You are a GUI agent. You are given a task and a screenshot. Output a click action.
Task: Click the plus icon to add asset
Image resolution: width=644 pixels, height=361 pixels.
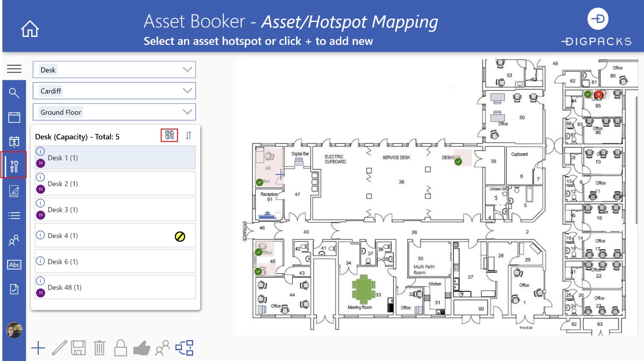38,348
